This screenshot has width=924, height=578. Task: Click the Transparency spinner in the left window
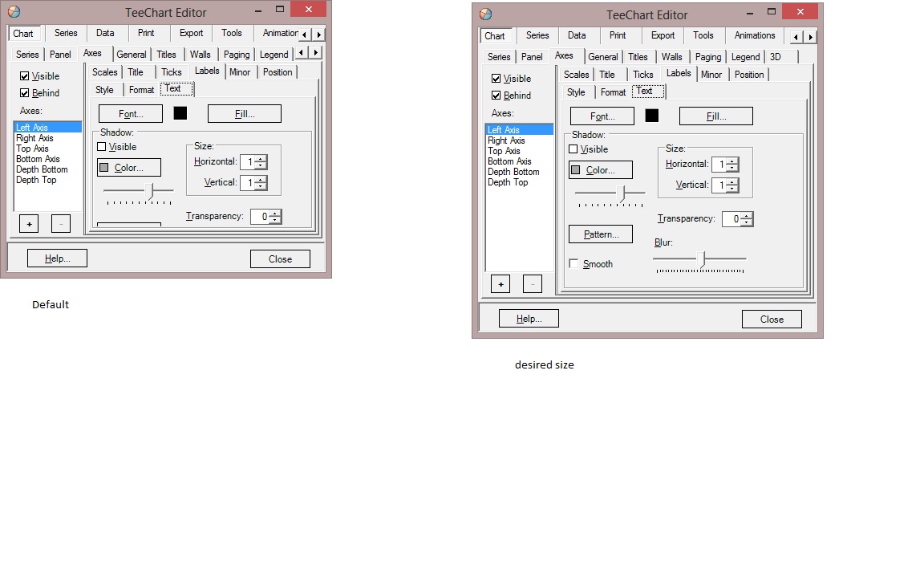(x=275, y=217)
